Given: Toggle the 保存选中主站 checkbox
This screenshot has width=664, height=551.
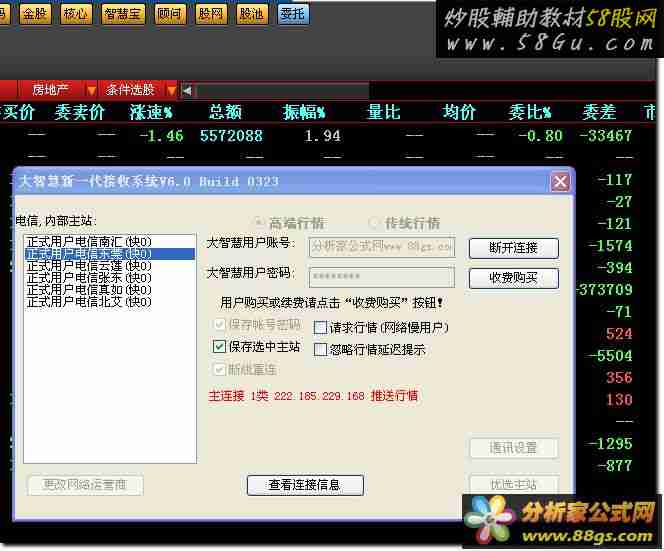Looking at the screenshot, I should [219, 346].
